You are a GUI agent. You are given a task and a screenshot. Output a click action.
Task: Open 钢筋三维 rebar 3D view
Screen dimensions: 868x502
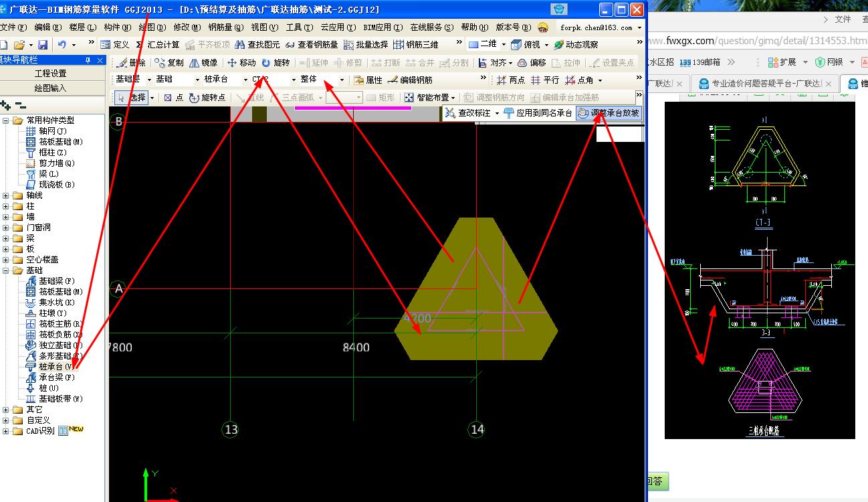coord(416,45)
